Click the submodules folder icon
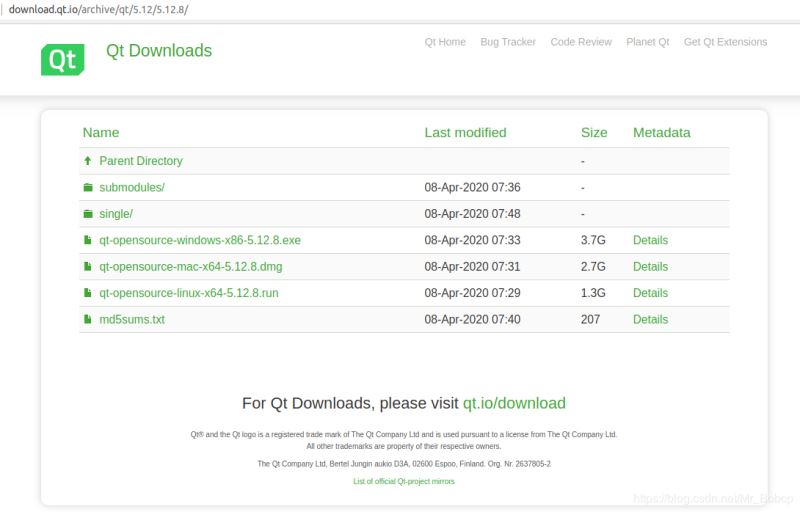The width and height of the screenshot is (800, 512). click(88, 188)
